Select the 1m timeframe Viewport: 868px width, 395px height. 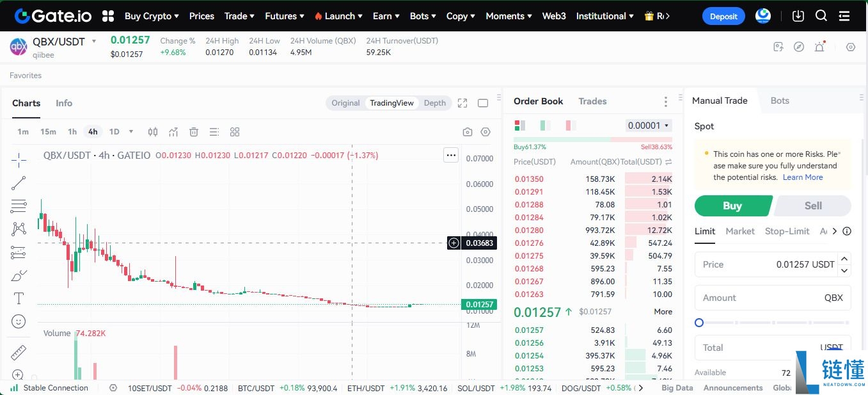23,132
